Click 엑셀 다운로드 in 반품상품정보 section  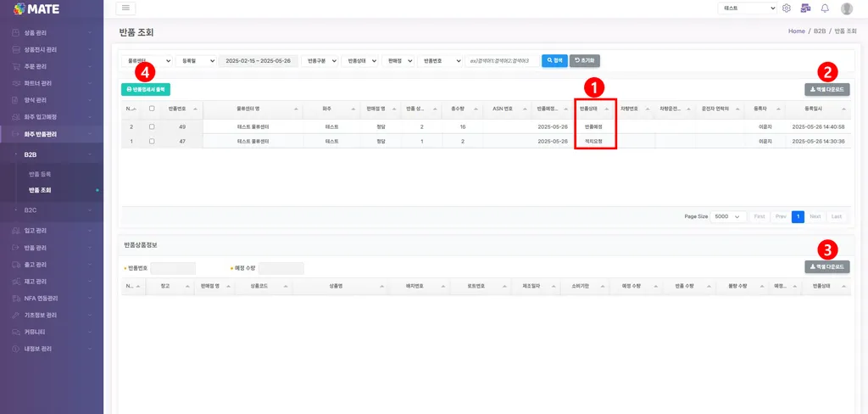(827, 267)
